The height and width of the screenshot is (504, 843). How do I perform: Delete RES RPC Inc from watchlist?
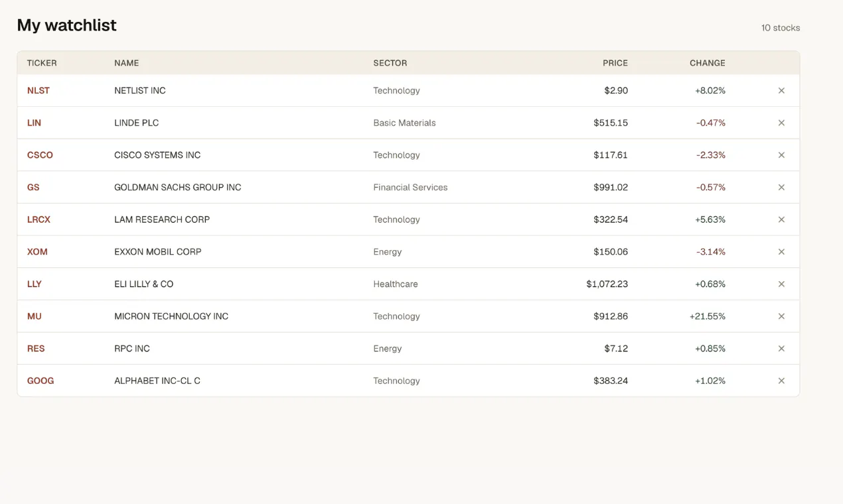point(781,349)
